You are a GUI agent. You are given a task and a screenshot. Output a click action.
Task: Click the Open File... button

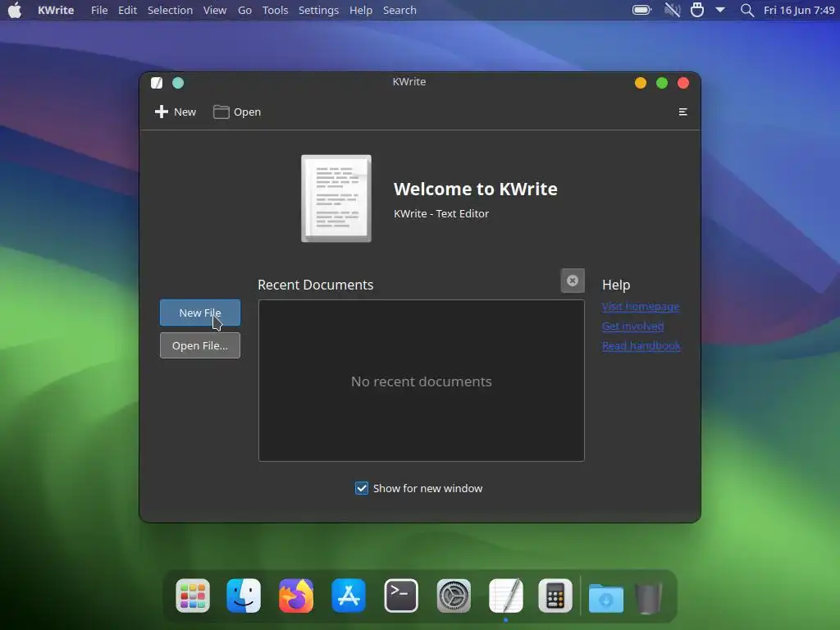(200, 345)
